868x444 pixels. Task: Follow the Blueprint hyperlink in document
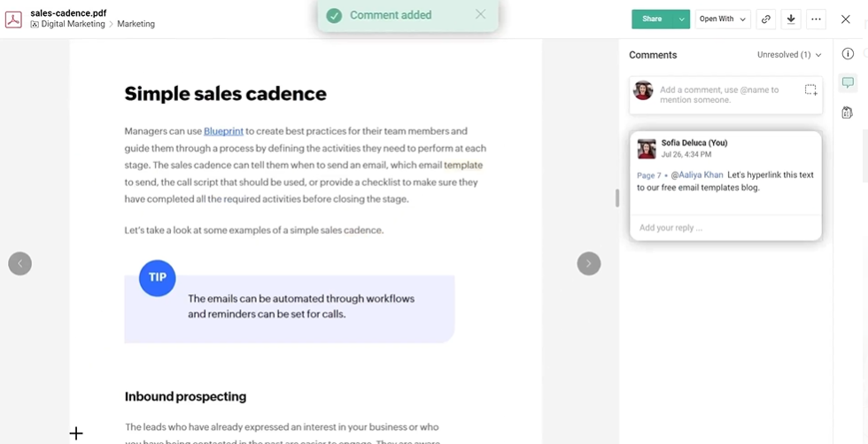tap(223, 131)
